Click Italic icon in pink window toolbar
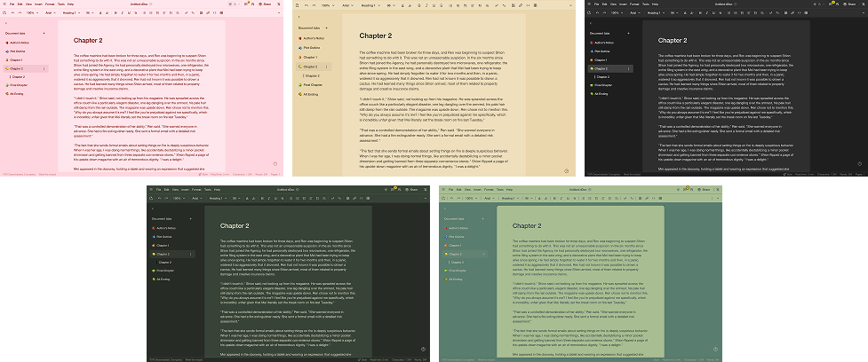This screenshot has height=362, width=868. pos(123,12)
